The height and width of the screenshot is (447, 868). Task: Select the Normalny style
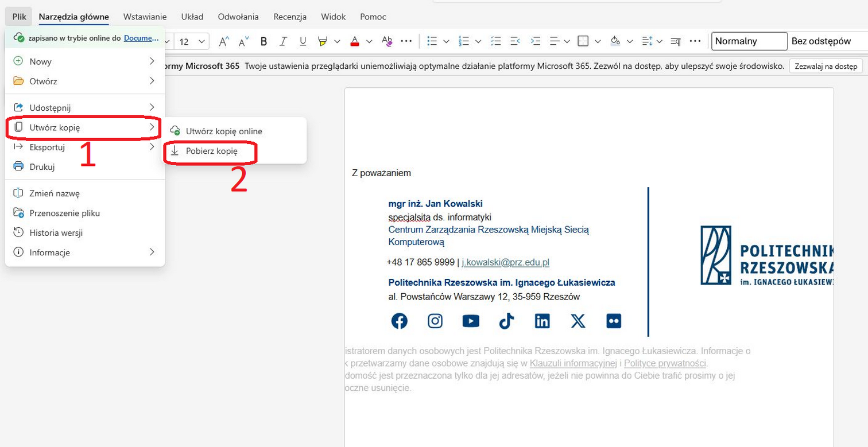tap(749, 41)
